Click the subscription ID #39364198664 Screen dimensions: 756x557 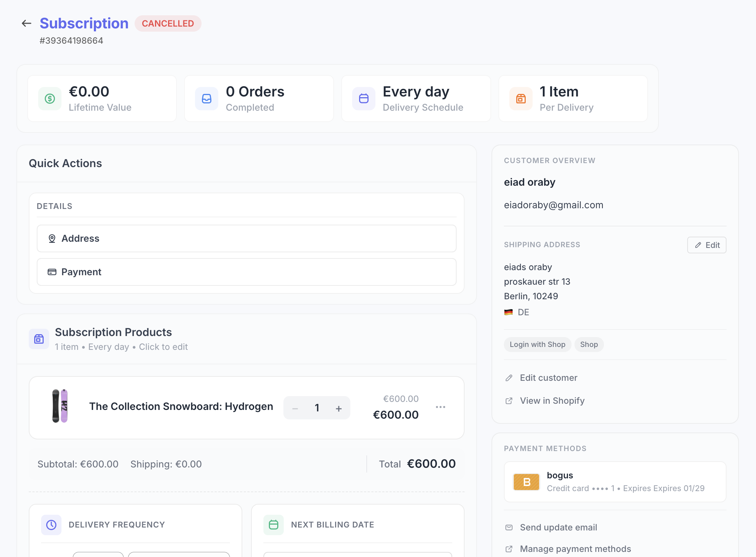pyautogui.click(x=71, y=40)
